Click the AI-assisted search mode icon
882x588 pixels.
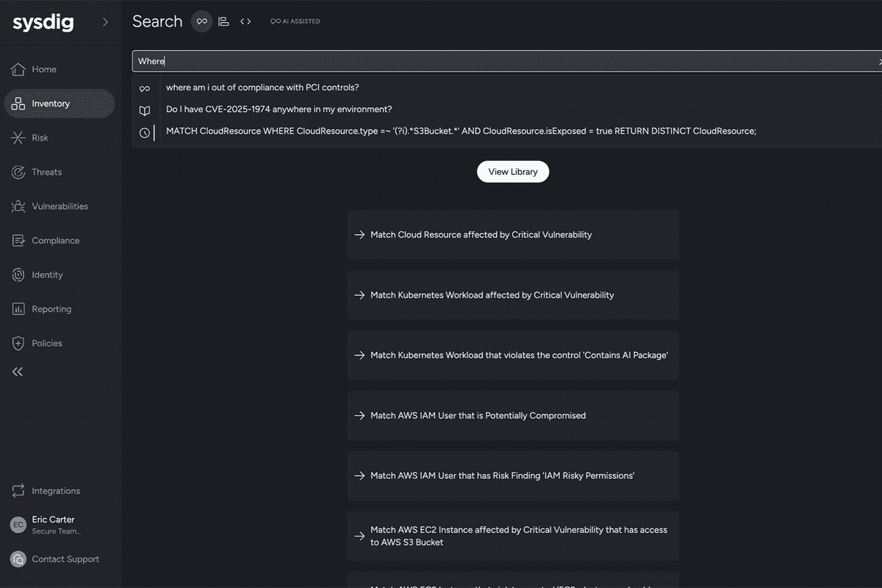click(201, 21)
